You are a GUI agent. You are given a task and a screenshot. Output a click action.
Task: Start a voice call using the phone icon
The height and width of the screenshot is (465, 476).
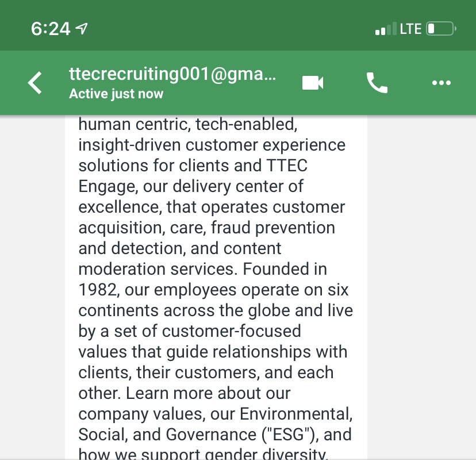pyautogui.click(x=377, y=83)
